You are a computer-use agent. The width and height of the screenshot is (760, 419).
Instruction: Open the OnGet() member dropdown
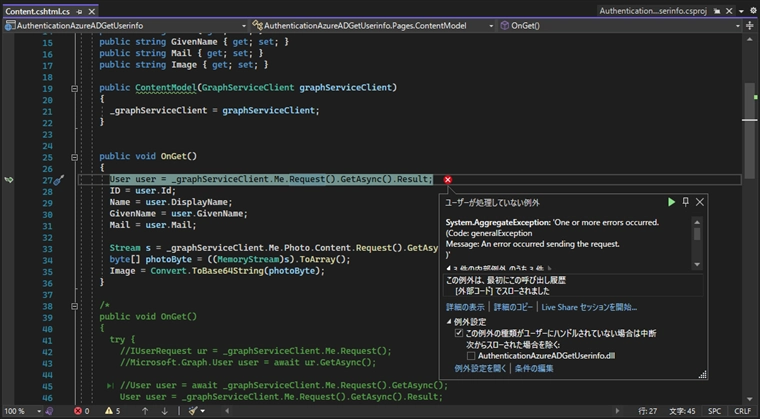coord(620,26)
